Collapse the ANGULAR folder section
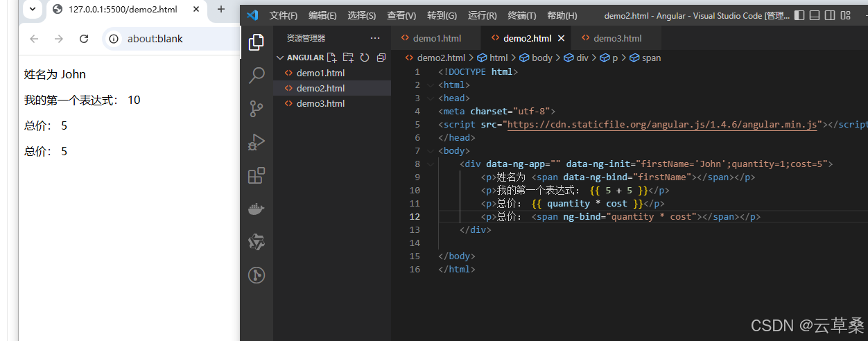Image resolution: width=868 pixels, height=341 pixels. (281, 58)
